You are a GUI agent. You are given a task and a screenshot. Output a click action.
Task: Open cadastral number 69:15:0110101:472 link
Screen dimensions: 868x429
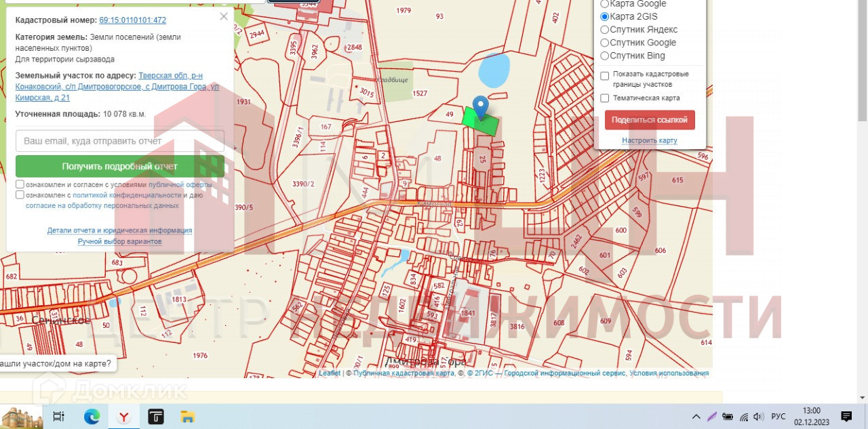(x=132, y=21)
